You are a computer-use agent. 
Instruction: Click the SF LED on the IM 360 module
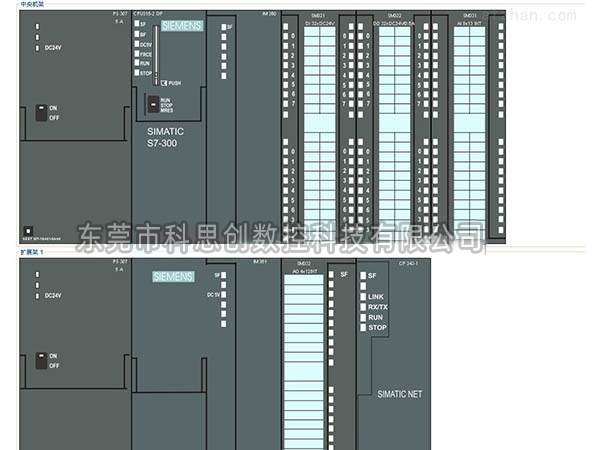coord(223,27)
